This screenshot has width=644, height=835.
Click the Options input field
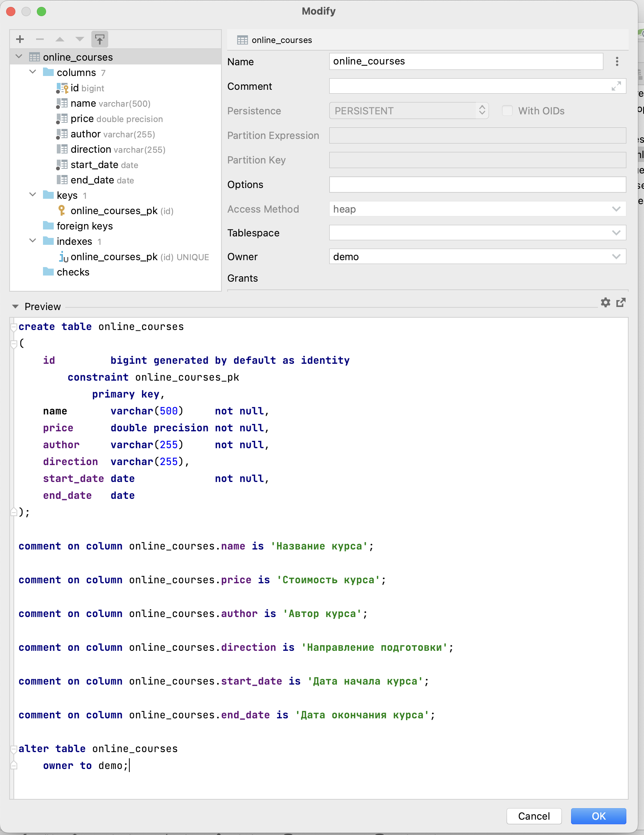pos(477,185)
